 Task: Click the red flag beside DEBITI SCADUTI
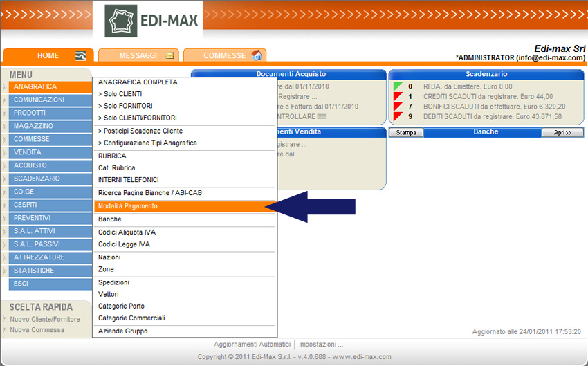[x=398, y=116]
